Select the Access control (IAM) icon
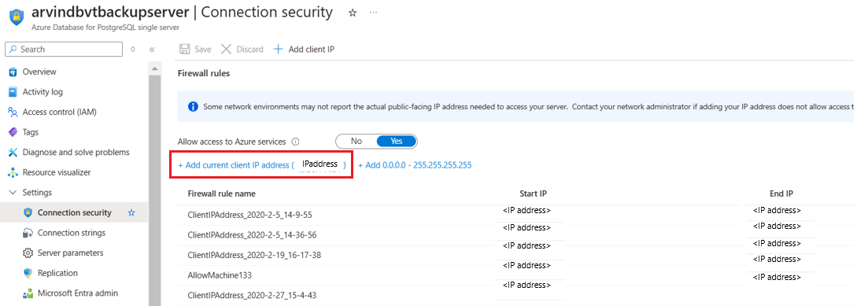Viewport: 868px width, 306px height. (x=13, y=112)
